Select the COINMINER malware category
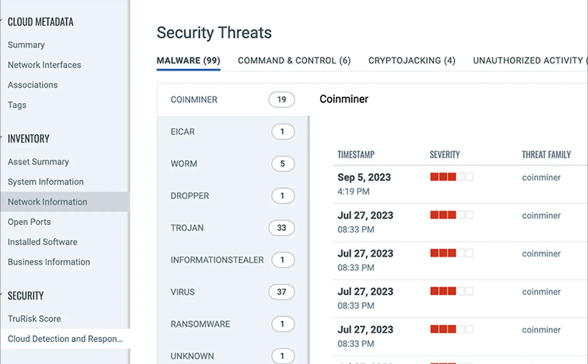This screenshot has height=364, width=588. (194, 100)
